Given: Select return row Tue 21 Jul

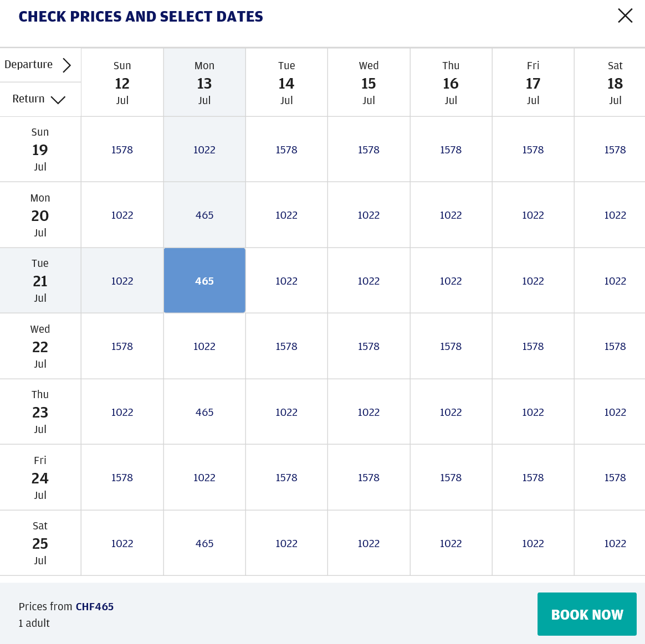Looking at the screenshot, I should coord(40,280).
